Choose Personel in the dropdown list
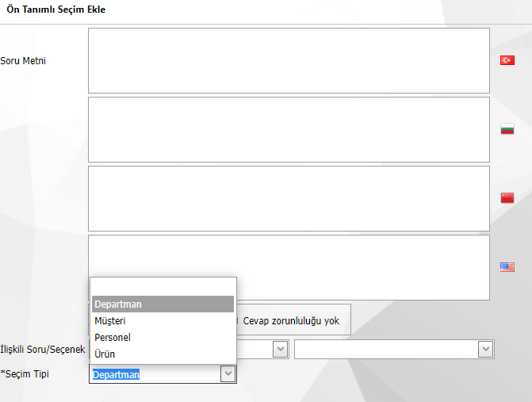The height and width of the screenshot is (402, 532). (x=163, y=337)
